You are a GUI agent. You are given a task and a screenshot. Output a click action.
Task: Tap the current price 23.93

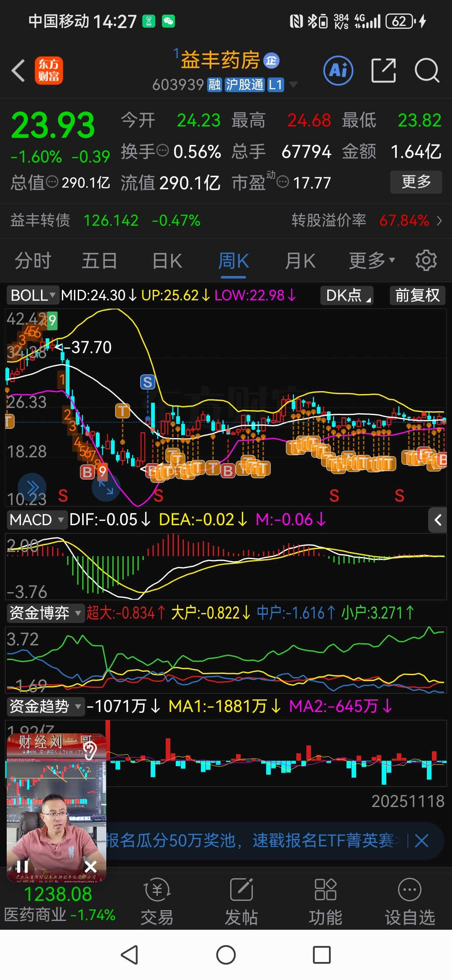[x=53, y=125]
